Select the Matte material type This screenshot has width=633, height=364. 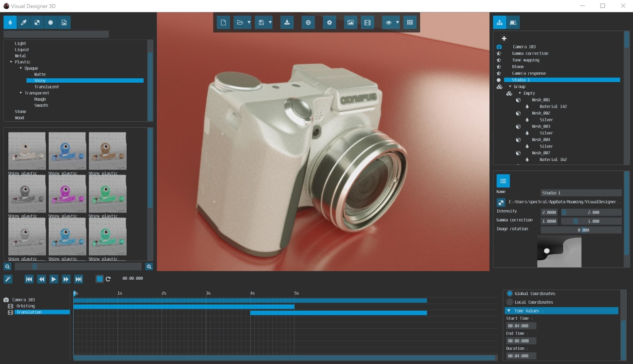click(x=40, y=74)
